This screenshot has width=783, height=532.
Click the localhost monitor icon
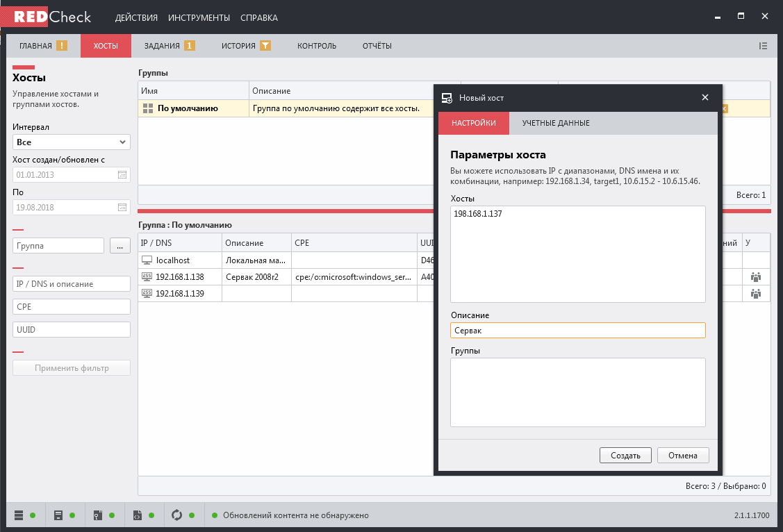[147, 260]
